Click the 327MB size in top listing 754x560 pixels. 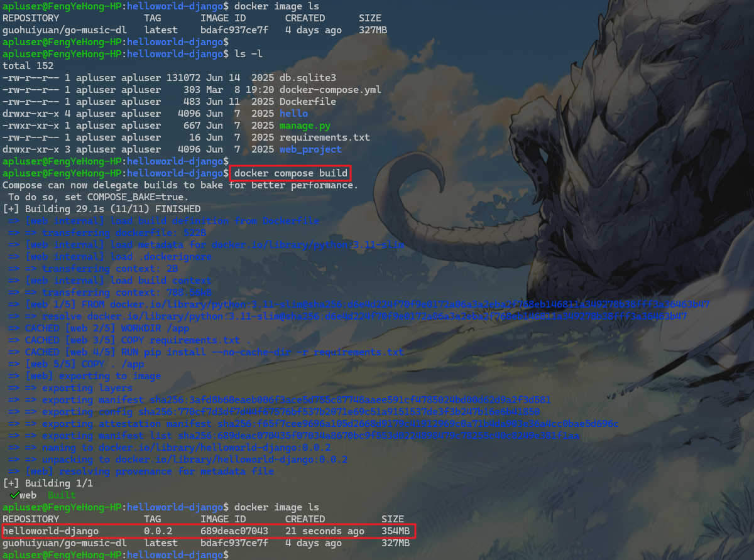coord(373,30)
